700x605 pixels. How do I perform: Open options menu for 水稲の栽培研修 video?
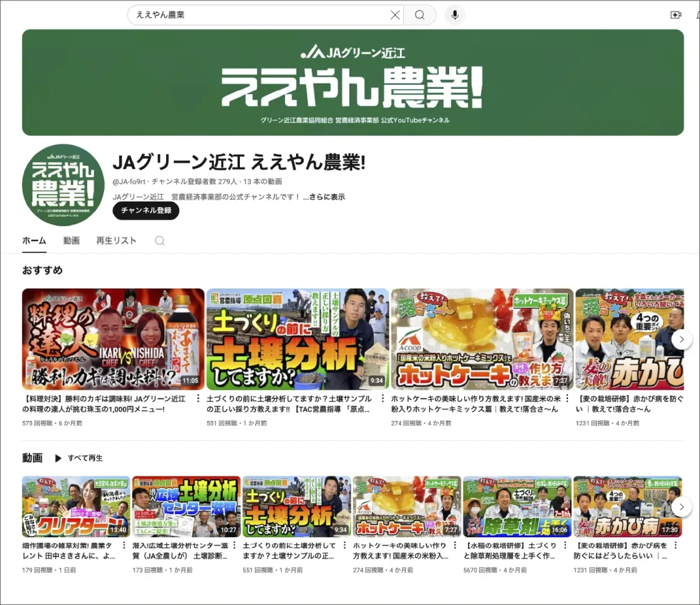(565, 545)
